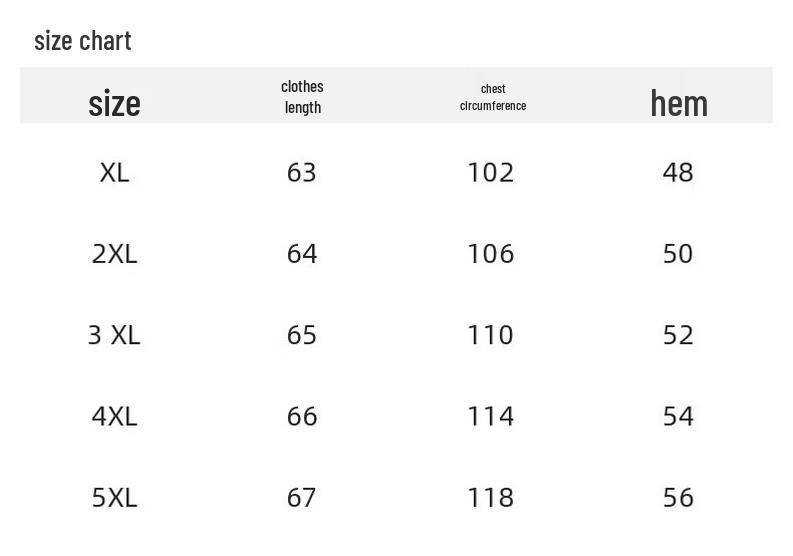Click chest circumference value 102
Screen dimensions: 793x556
[491, 173]
